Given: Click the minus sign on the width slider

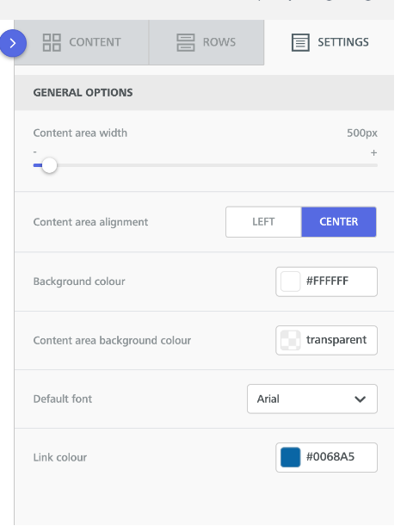Looking at the screenshot, I should click(35, 152).
